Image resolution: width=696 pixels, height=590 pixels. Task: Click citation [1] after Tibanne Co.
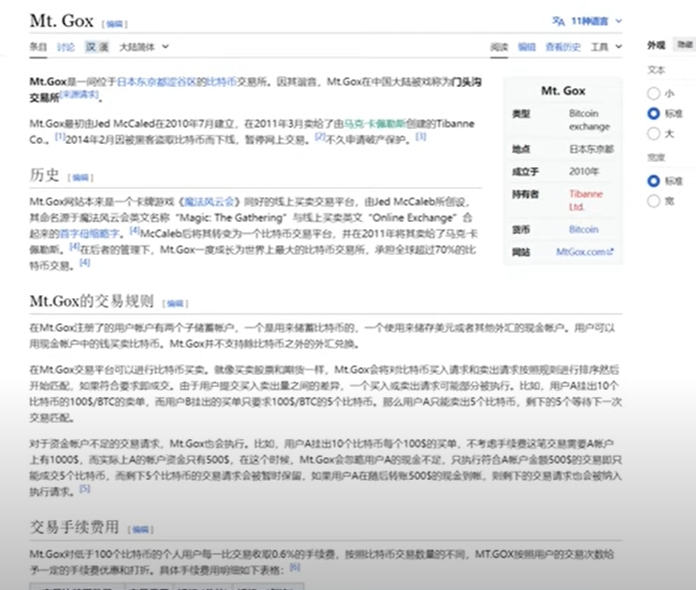tap(60, 137)
